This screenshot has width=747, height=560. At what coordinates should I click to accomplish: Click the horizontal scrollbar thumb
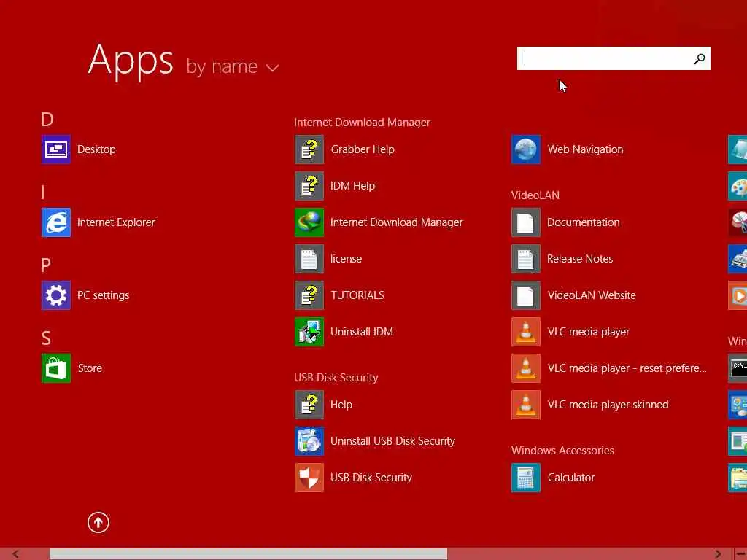(248, 554)
